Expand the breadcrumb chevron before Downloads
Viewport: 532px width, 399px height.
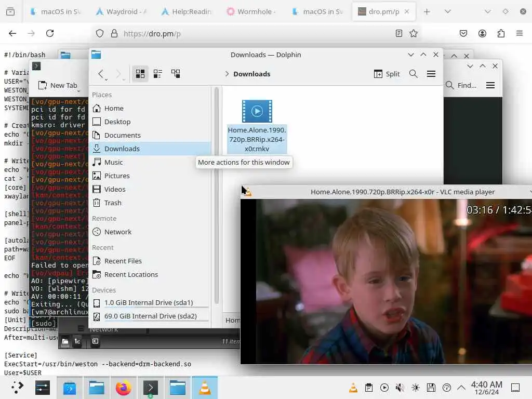pos(227,74)
